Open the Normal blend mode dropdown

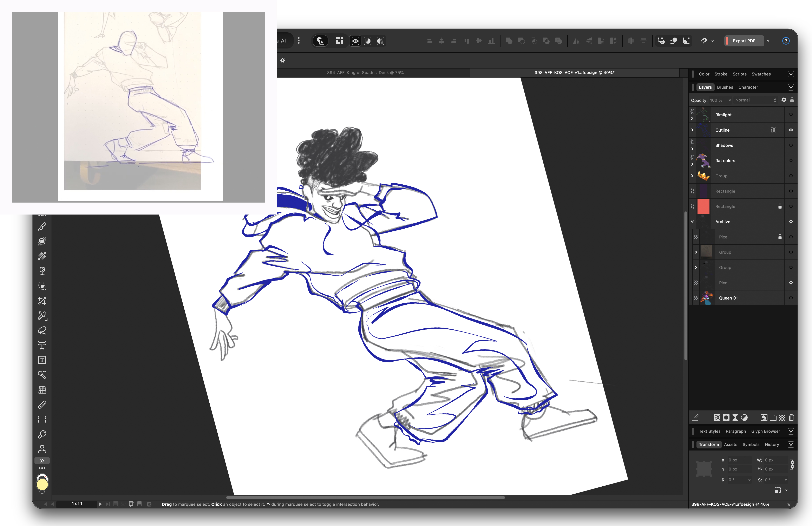pyautogui.click(x=755, y=100)
